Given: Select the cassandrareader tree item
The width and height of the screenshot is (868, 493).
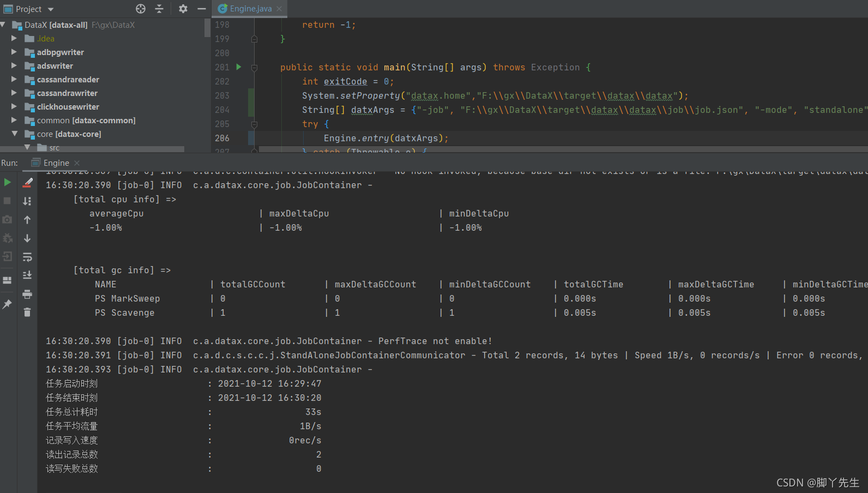Looking at the screenshot, I should coord(102,79).
